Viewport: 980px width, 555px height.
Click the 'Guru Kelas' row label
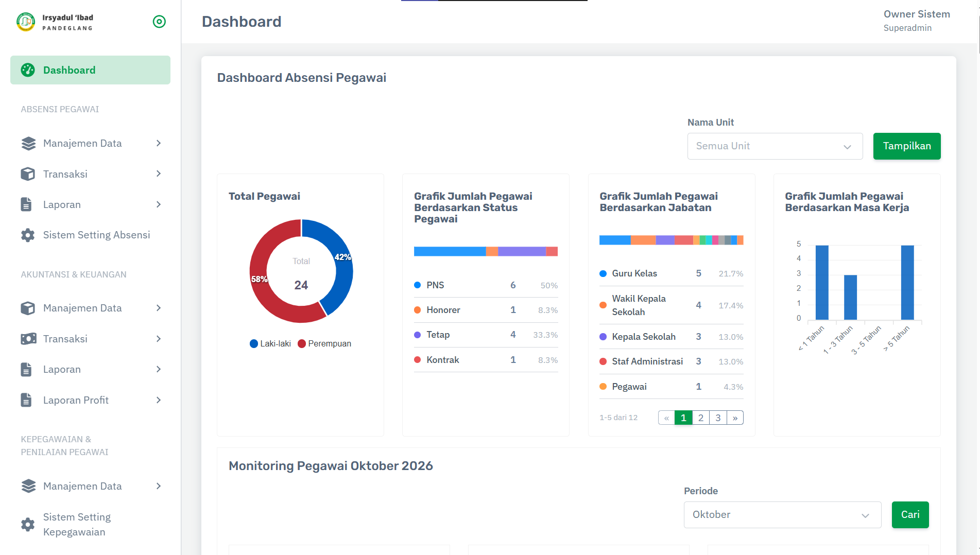click(x=634, y=273)
